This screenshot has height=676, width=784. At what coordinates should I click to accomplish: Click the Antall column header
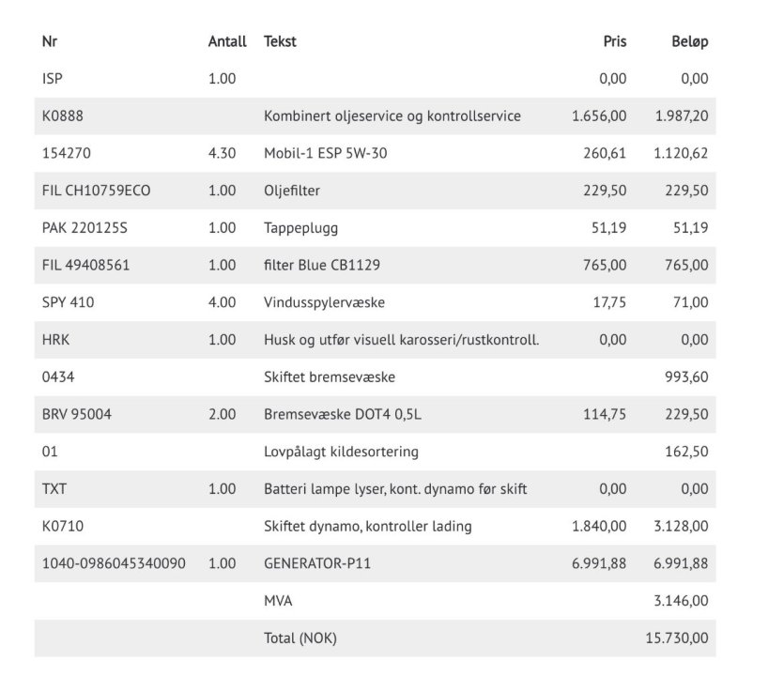[x=227, y=41]
